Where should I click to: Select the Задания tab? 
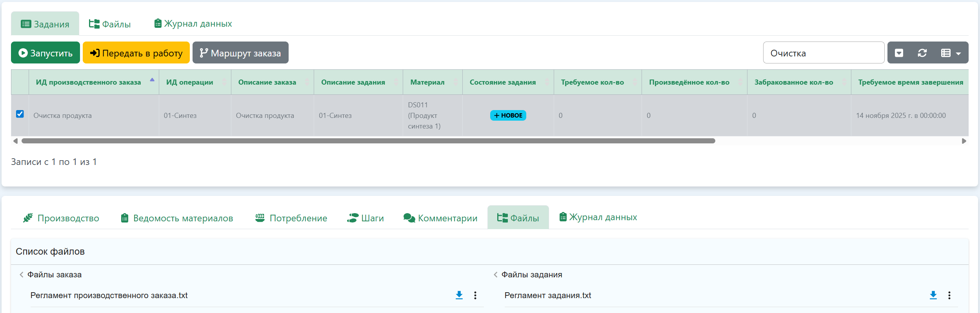click(x=45, y=24)
